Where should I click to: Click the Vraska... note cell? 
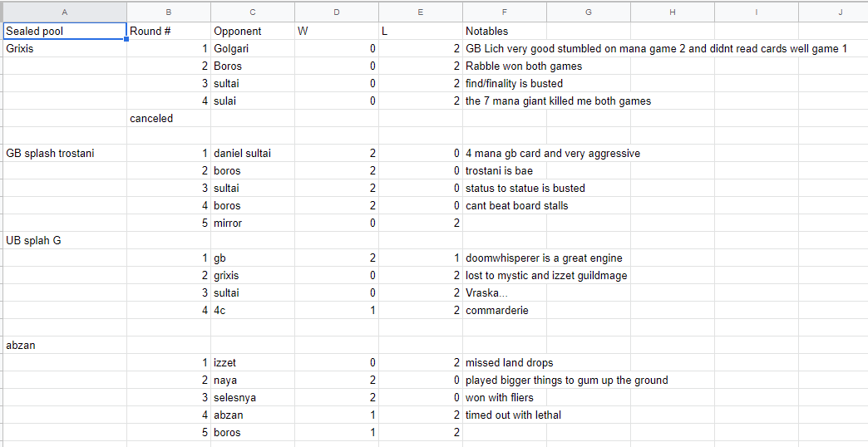coord(505,292)
